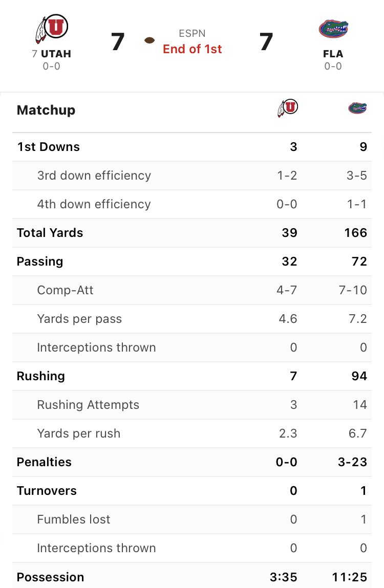384x588 pixels.
Task: Click the End of 1st game status
Action: click(192, 49)
